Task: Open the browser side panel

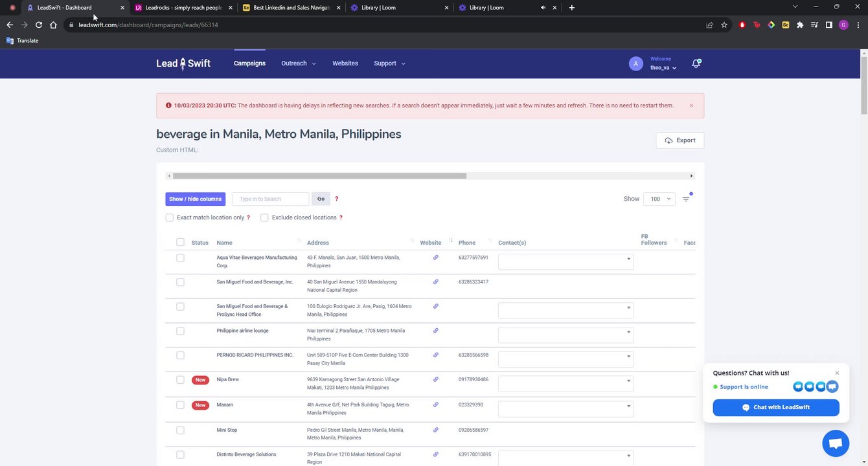Action: tap(828, 25)
